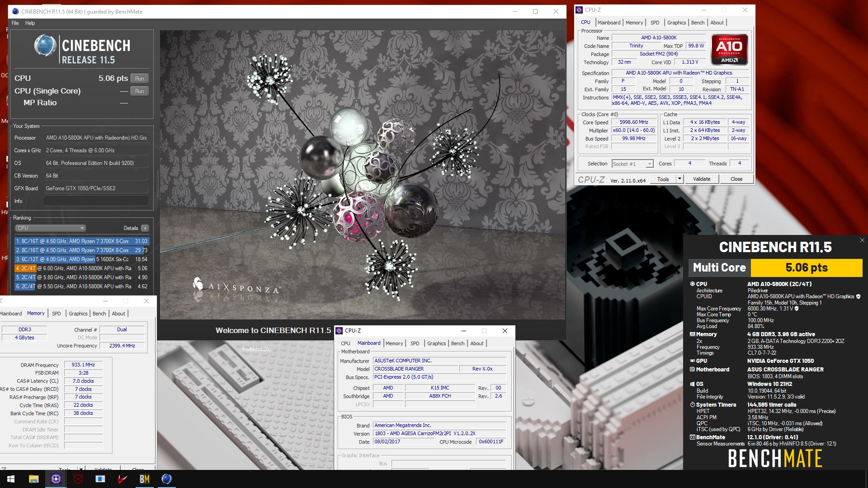This screenshot has height=488, width=868.
Task: Select ranking row 3 Ryzen 5 1600X 18.54
Action: [82, 259]
